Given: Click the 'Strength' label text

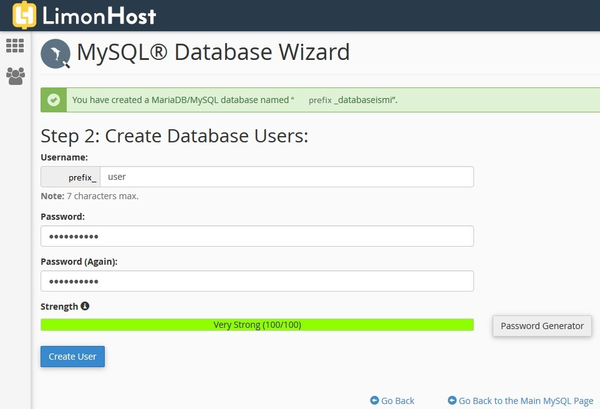Looking at the screenshot, I should [x=59, y=306].
